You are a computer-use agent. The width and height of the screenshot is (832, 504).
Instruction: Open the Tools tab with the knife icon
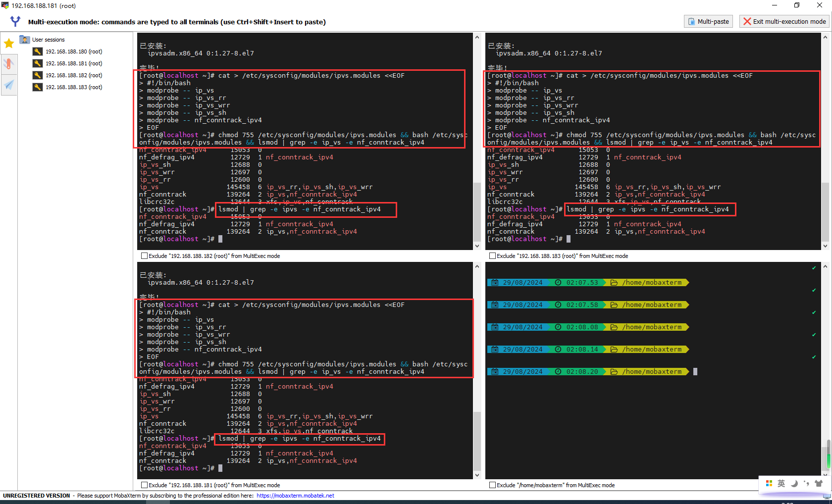click(x=9, y=64)
